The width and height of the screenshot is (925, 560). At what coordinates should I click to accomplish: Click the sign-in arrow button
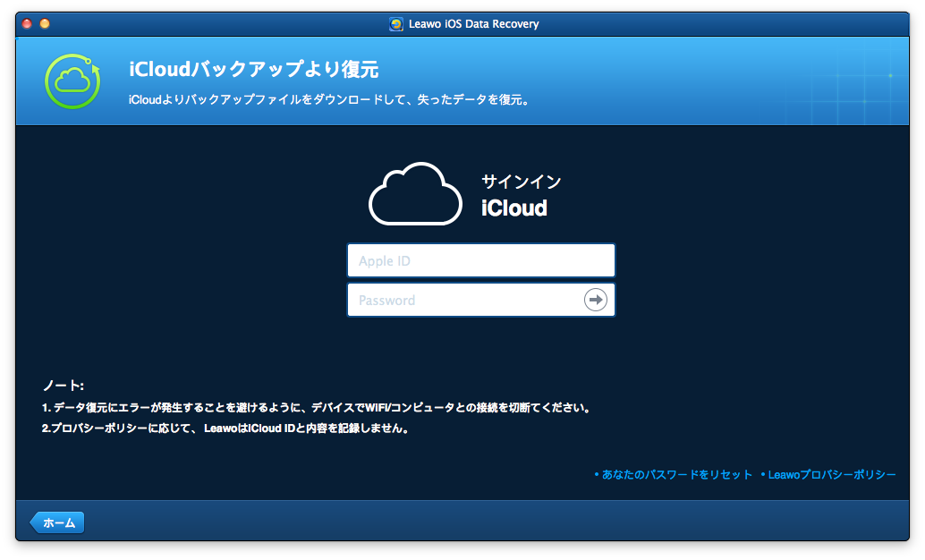tap(595, 300)
